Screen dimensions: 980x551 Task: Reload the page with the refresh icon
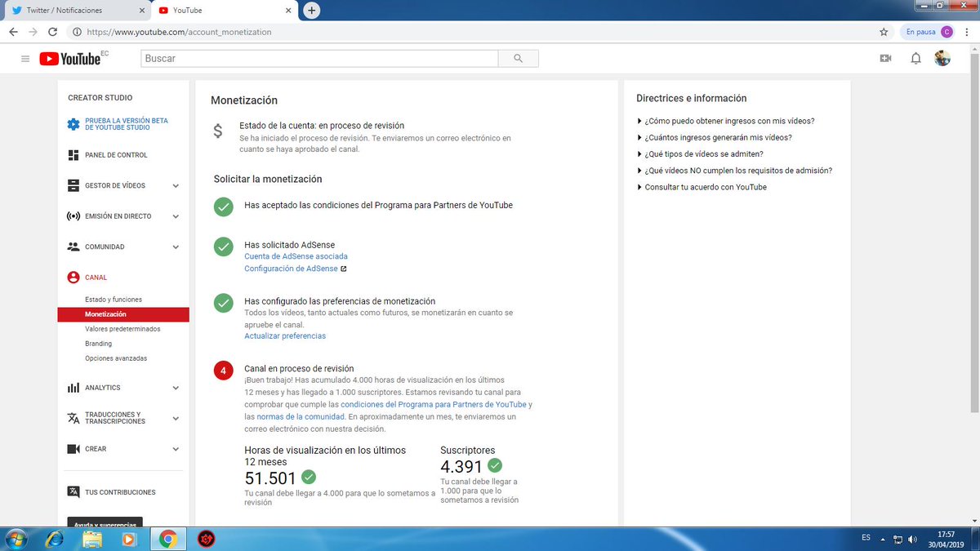click(53, 32)
